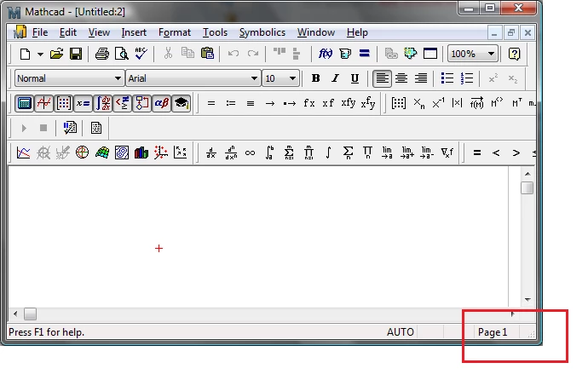Insert definite integral operator
The width and height of the screenshot is (588, 380).
[x=269, y=153]
